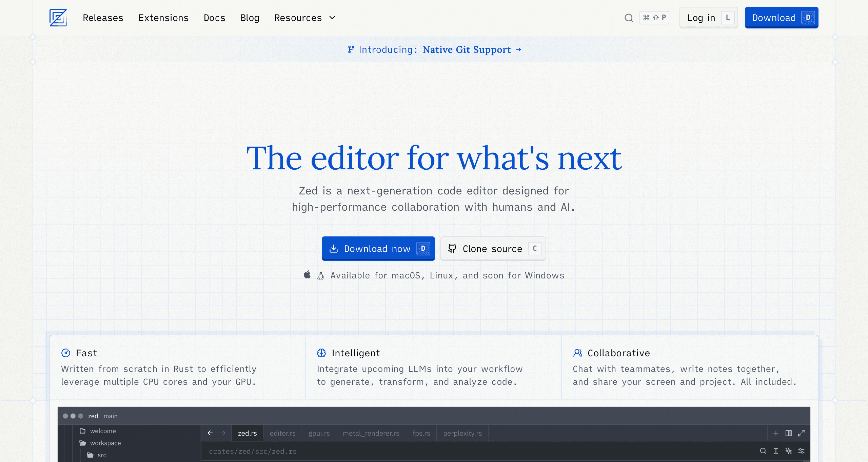The image size is (868, 462).
Task: Click the Download now button
Action: 378,249
